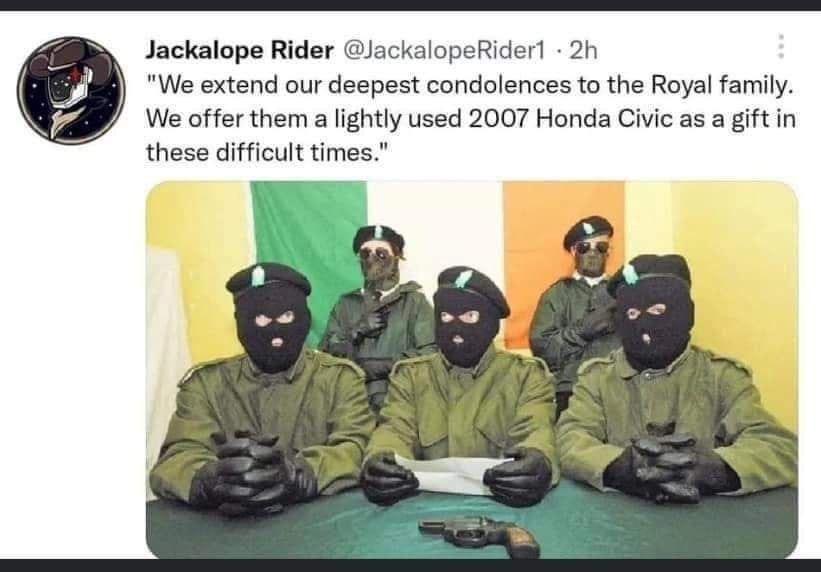
Task: Open Jackalope Rider's profile avatar
Action: [x=71, y=90]
